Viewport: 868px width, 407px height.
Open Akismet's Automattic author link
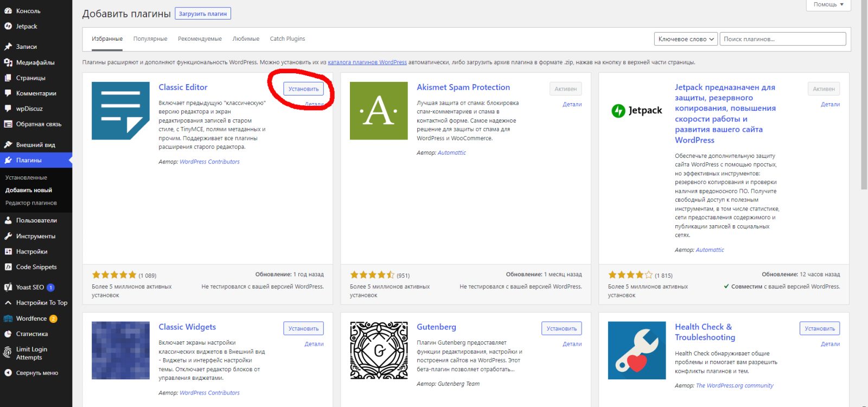[452, 153]
